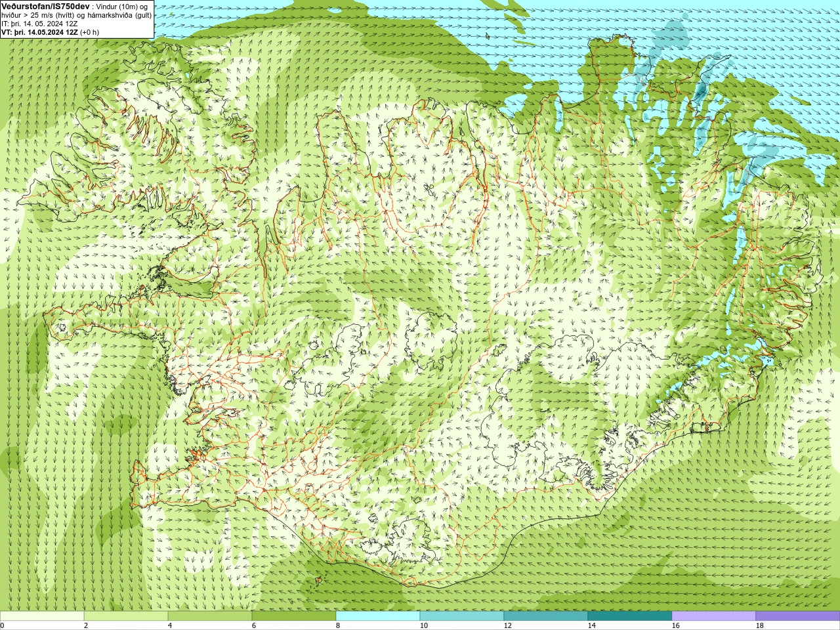
Task: Click the 8–10 m/s light cyan legend swatch
Action: click(x=378, y=616)
